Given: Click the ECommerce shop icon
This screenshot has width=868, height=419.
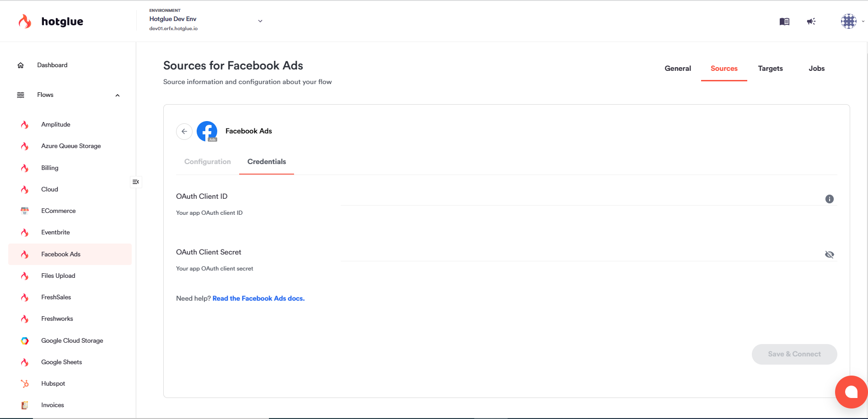Looking at the screenshot, I should coord(25,211).
